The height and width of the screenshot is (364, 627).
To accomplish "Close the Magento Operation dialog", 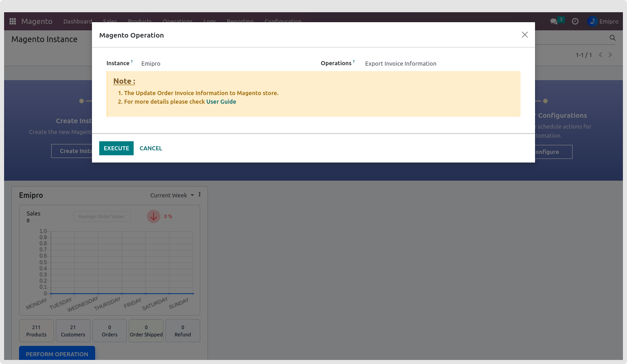I will pyautogui.click(x=525, y=35).
